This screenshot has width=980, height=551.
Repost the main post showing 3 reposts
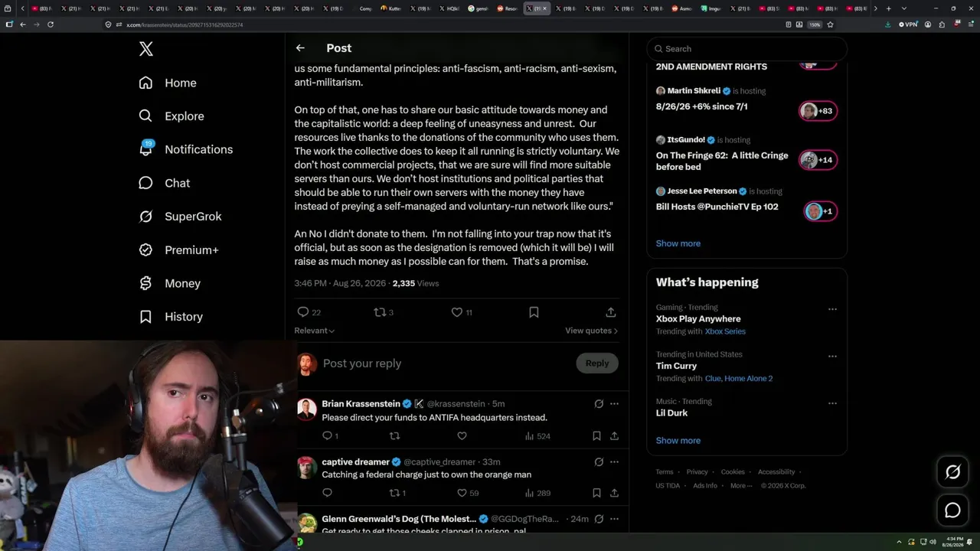[384, 312]
